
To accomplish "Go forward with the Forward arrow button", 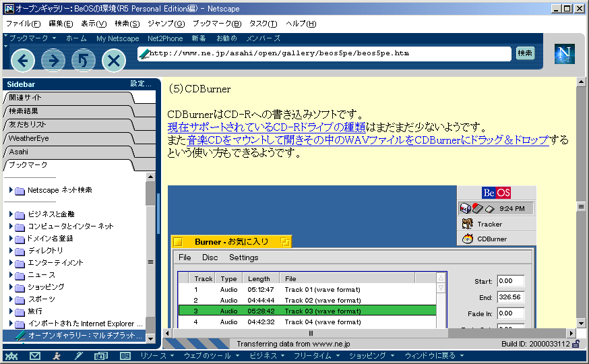I will (53, 61).
